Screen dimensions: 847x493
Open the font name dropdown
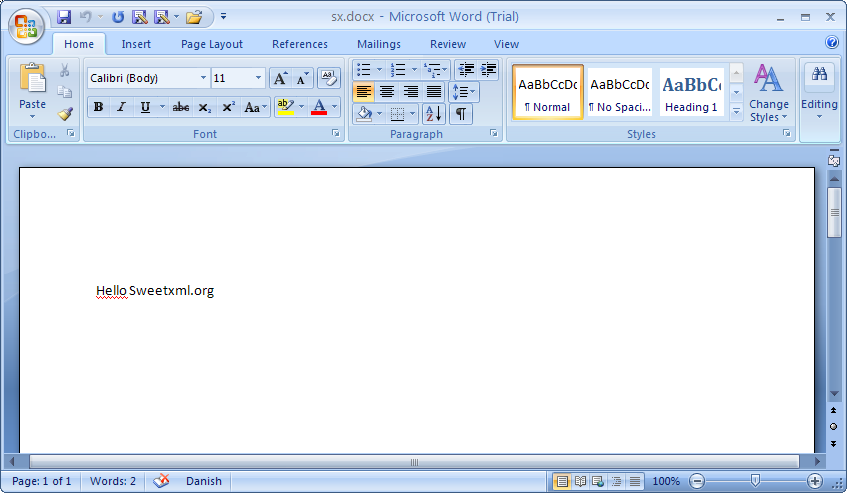click(203, 78)
